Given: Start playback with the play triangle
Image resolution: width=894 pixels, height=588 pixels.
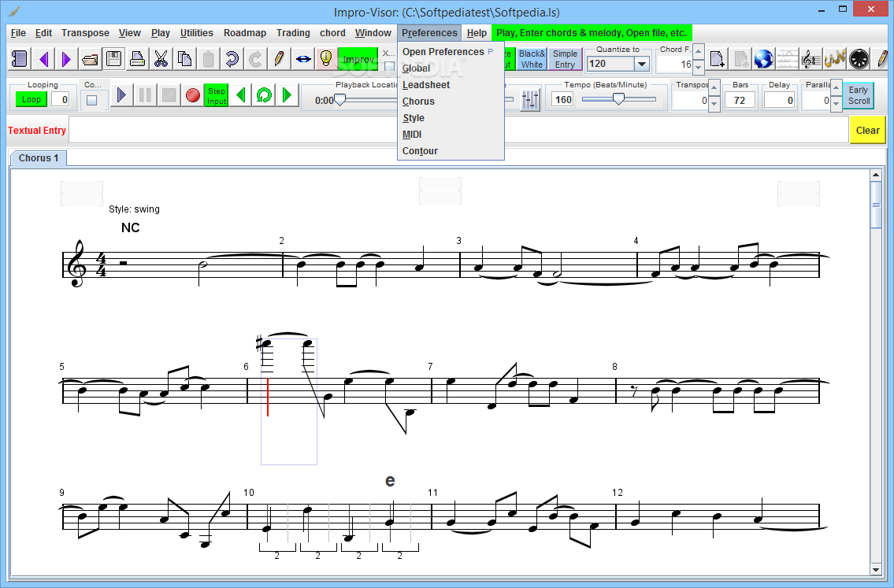Looking at the screenshot, I should point(121,95).
